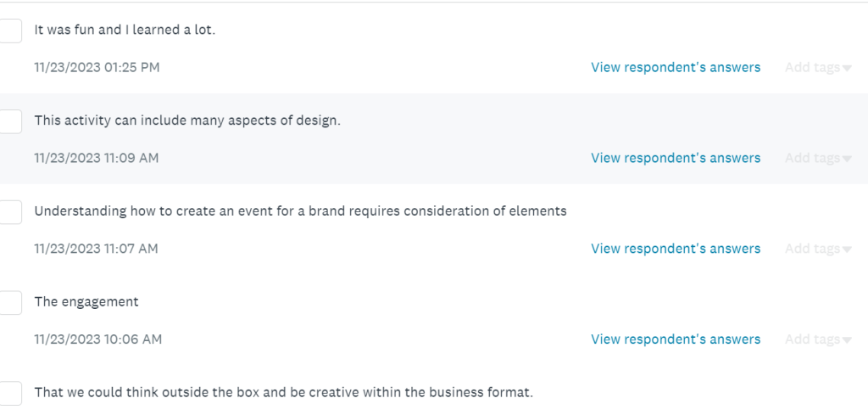Click the timestamp 11/23/2023 01:25 PM
This screenshot has width=868, height=415.
(x=97, y=68)
